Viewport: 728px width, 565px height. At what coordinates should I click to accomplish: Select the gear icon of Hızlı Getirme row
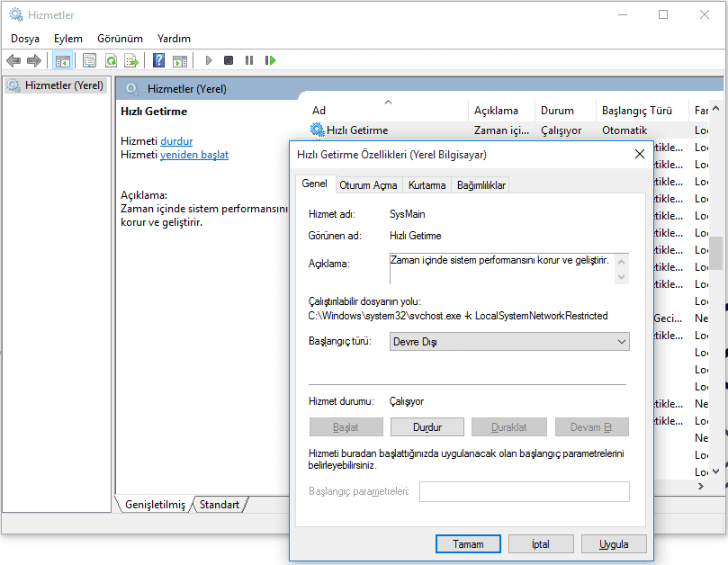click(x=317, y=130)
